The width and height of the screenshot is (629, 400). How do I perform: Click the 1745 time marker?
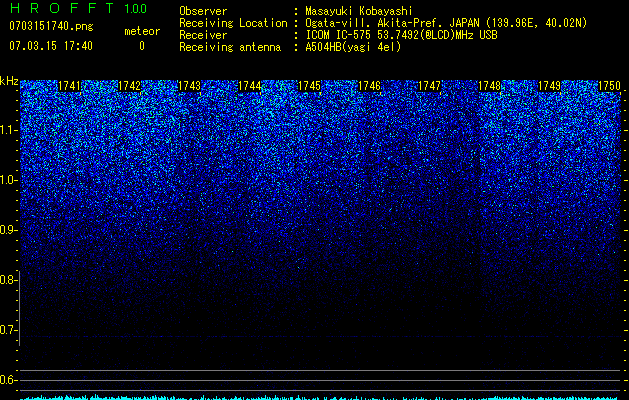(309, 86)
